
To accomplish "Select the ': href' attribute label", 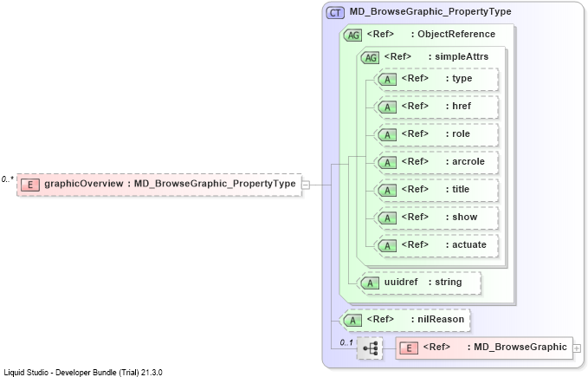I will [458, 106].
